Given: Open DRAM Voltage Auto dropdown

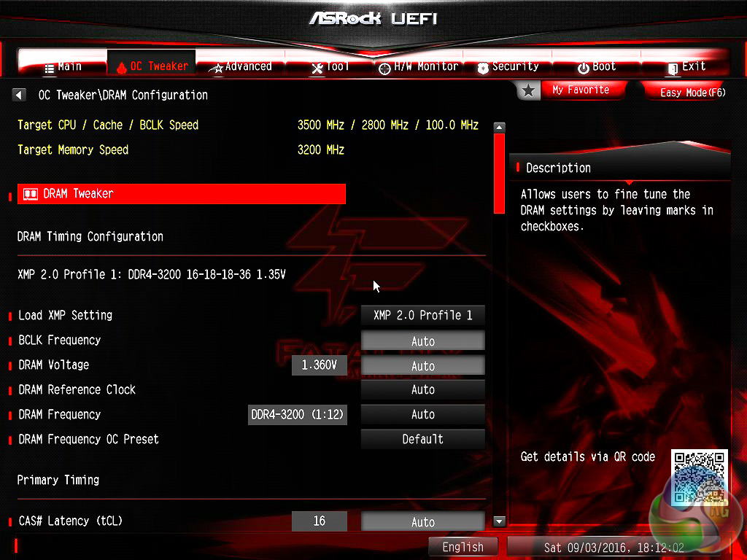Looking at the screenshot, I should [422, 366].
